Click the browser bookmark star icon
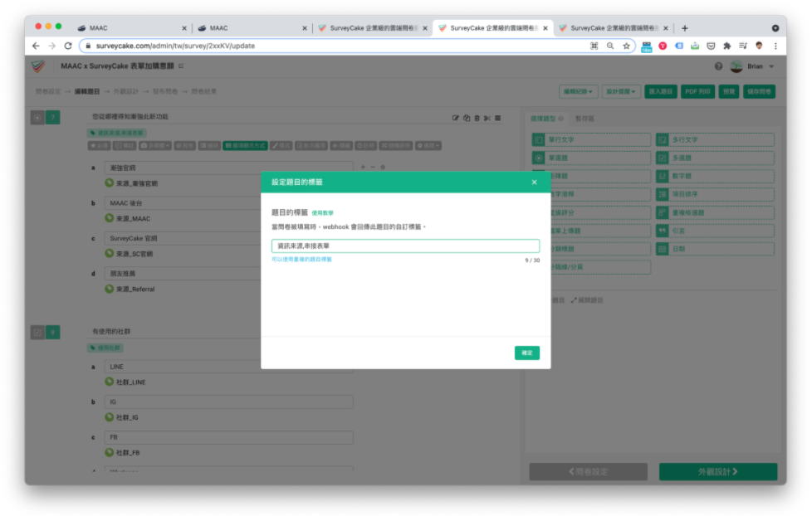Viewport: 812px width, 516px height. pyautogui.click(x=626, y=46)
